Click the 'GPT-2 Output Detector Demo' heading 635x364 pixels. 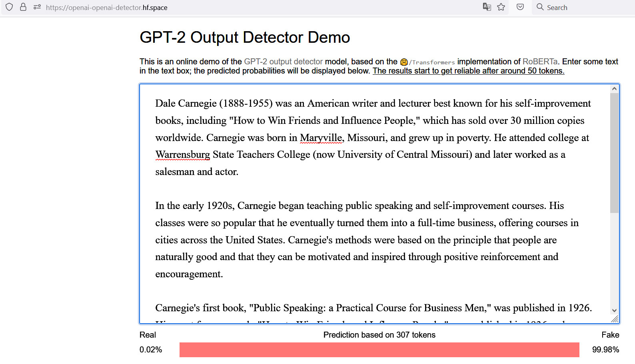tap(245, 38)
